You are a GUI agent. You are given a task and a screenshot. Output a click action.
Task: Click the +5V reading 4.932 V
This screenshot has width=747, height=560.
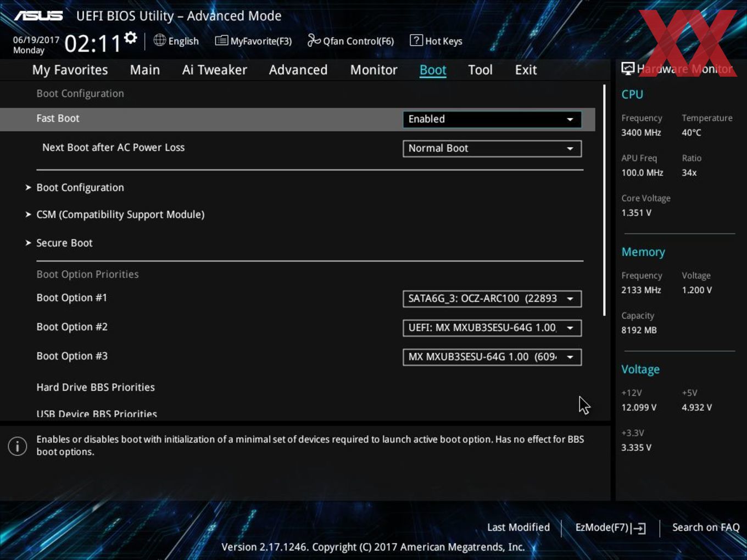click(x=696, y=408)
